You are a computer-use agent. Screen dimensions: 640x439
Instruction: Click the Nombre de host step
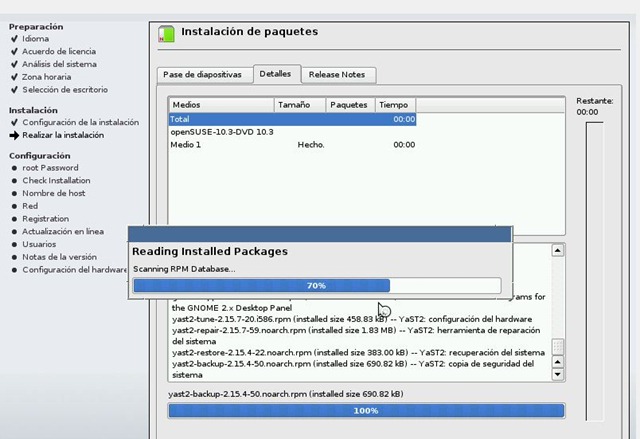click(x=54, y=193)
